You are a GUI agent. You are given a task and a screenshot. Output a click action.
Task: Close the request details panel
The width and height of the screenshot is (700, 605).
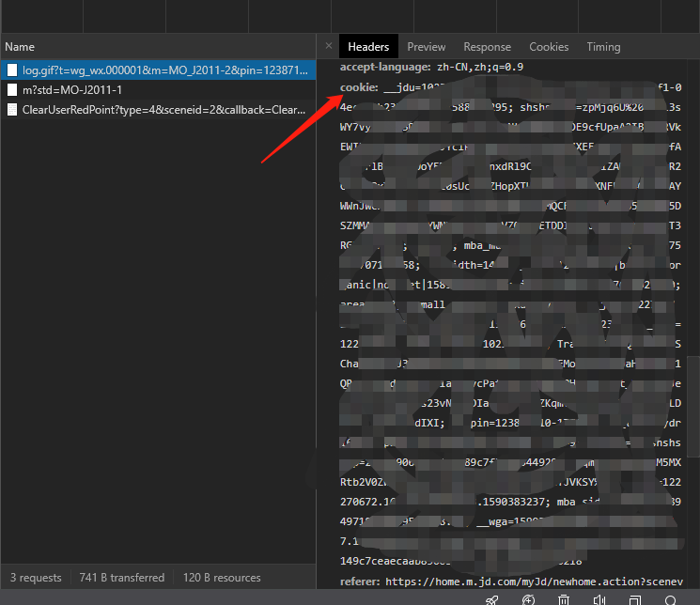pyautogui.click(x=328, y=46)
